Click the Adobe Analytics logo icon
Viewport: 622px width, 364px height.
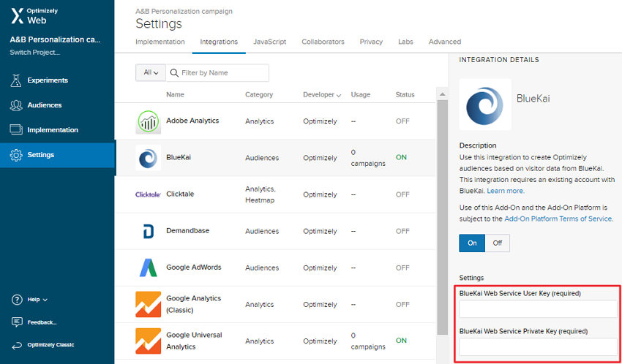tap(148, 121)
